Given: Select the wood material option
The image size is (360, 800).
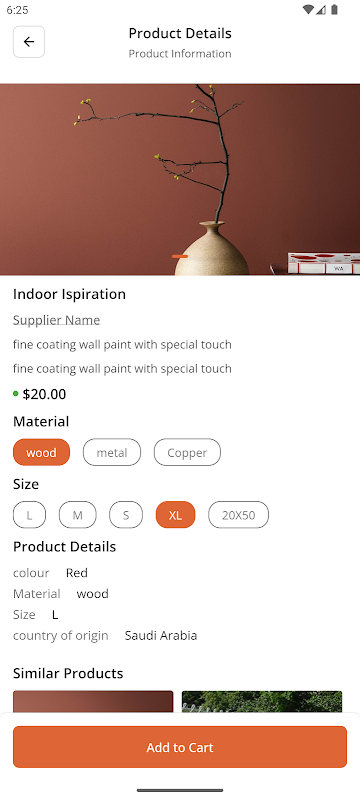Looking at the screenshot, I should pos(41,452).
